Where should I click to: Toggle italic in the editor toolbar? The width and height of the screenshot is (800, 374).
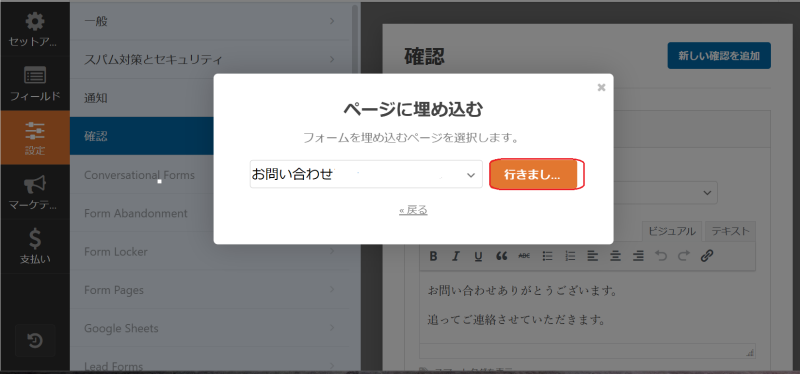point(456,256)
